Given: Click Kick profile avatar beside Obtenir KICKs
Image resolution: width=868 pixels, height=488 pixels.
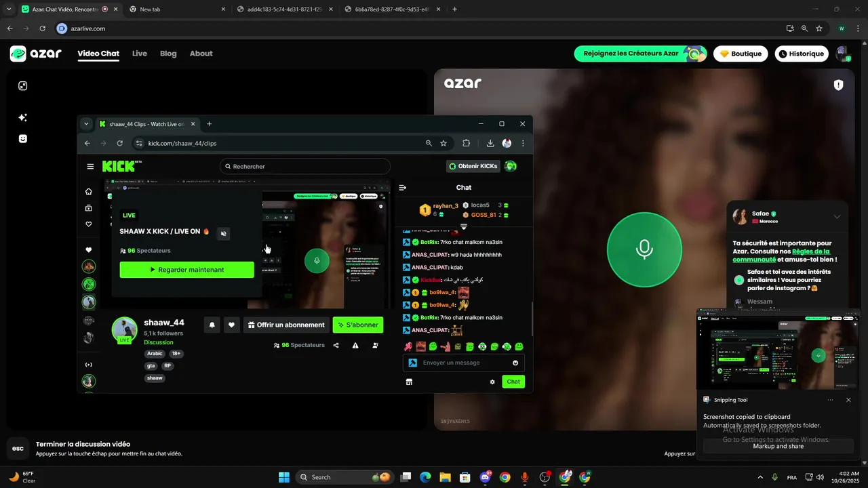Looking at the screenshot, I should click(x=511, y=166).
